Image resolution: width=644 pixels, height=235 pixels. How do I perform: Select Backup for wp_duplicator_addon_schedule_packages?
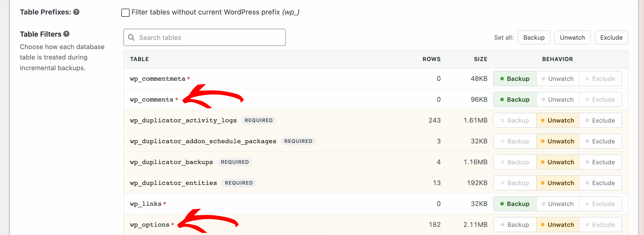(x=515, y=141)
